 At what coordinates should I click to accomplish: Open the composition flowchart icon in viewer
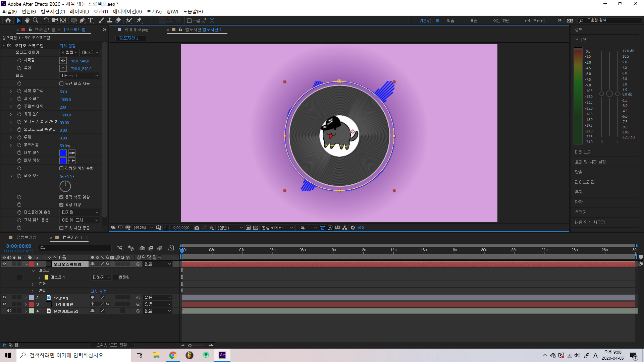[x=344, y=228]
